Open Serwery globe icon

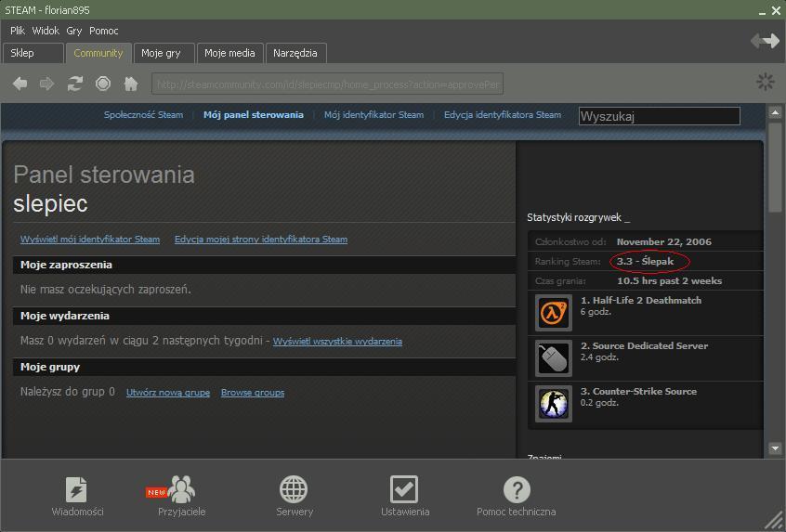click(x=294, y=489)
